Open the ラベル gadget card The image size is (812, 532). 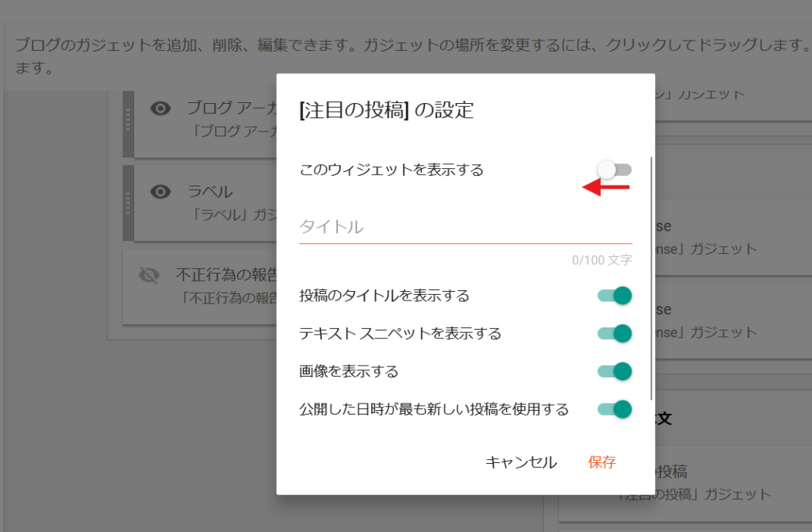(205, 203)
